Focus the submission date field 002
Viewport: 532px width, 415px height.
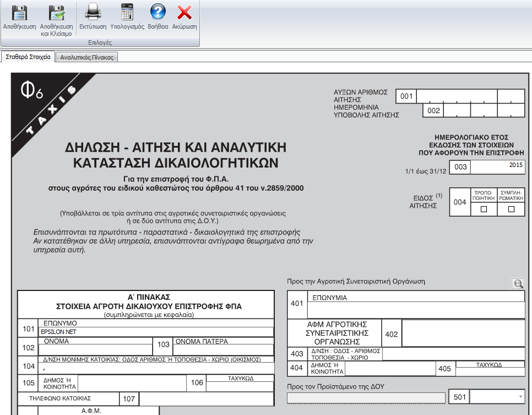tap(484, 110)
